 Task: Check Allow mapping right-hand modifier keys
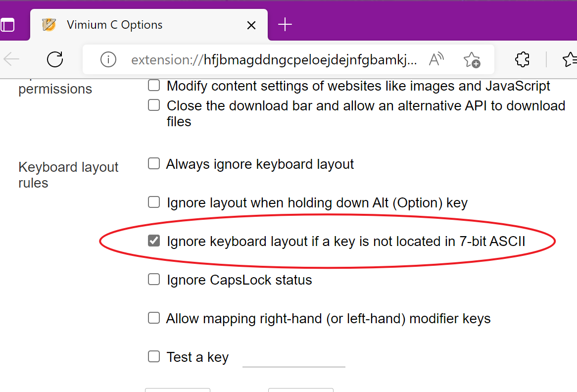click(x=153, y=318)
